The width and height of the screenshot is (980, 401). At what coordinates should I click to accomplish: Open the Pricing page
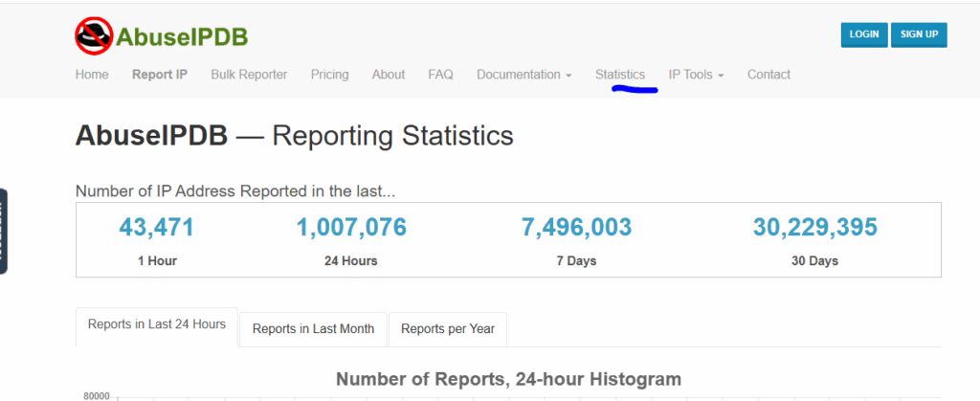[329, 75]
